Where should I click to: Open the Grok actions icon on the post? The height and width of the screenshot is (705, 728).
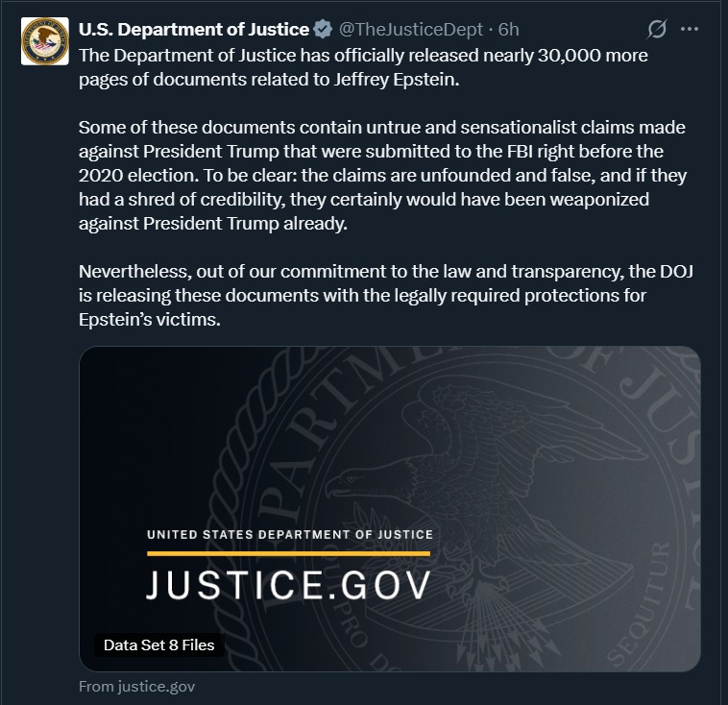click(x=658, y=30)
